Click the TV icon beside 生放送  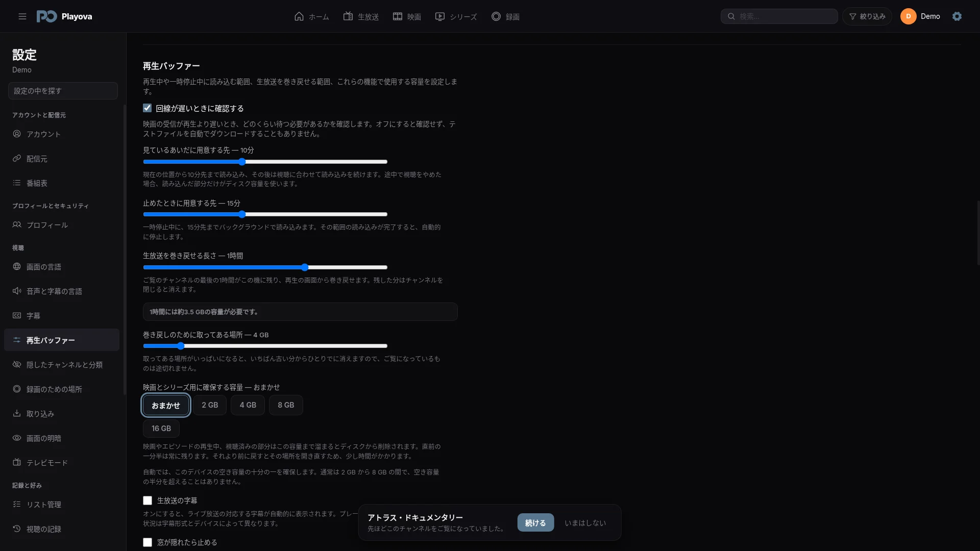[348, 16]
